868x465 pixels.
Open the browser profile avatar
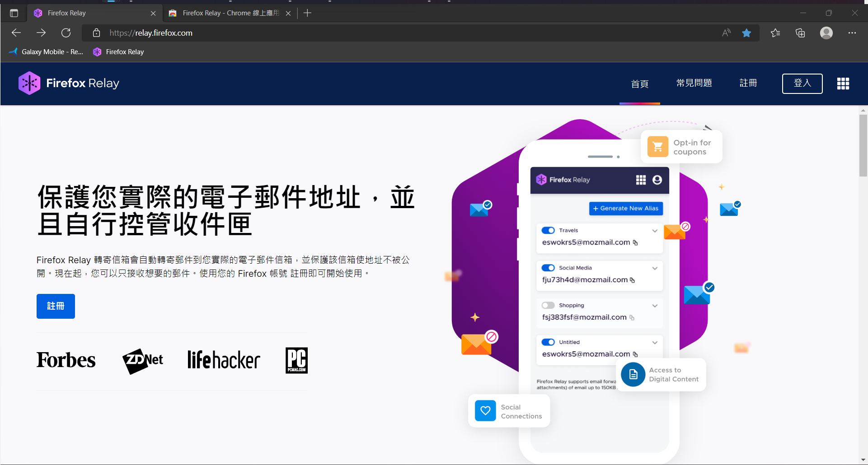pyautogui.click(x=826, y=33)
